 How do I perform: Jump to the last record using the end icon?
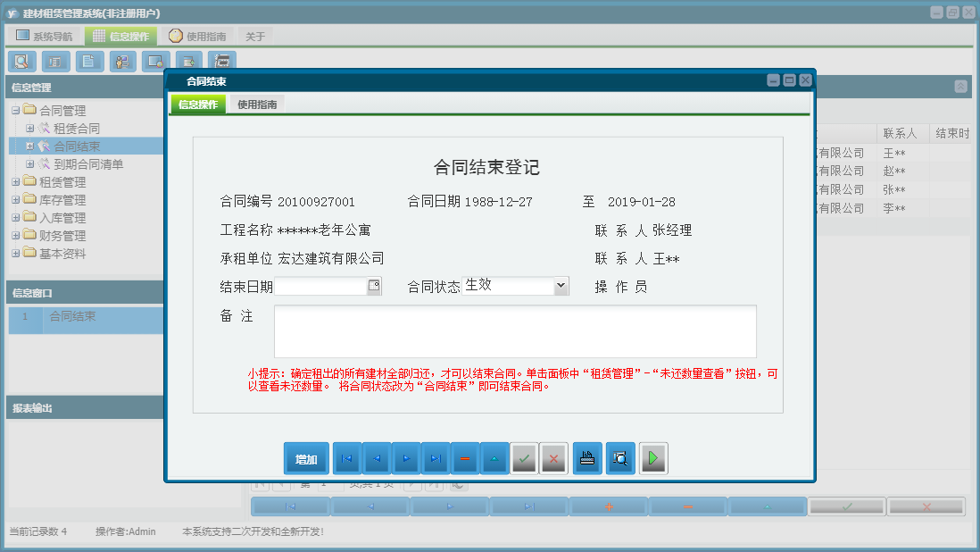tap(435, 457)
